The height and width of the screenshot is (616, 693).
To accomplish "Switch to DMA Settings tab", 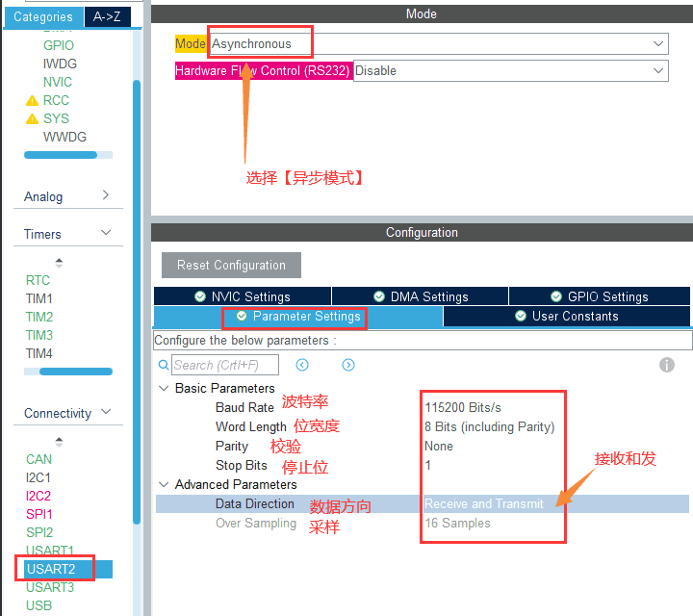I will (420, 296).
